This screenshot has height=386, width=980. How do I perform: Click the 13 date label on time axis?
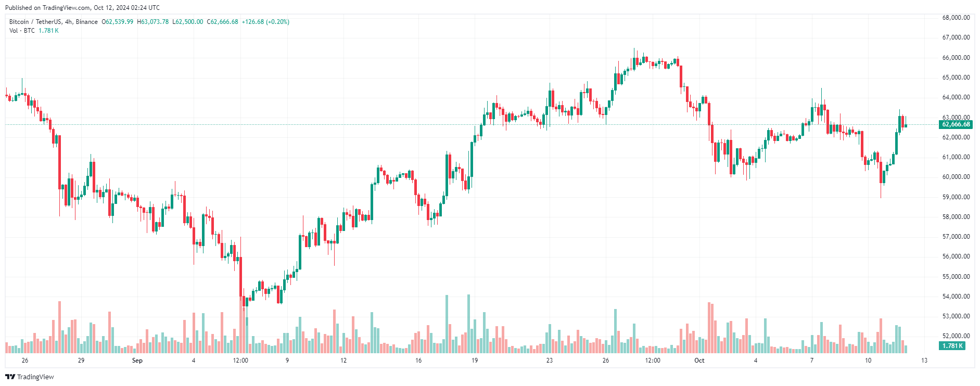coord(924,361)
